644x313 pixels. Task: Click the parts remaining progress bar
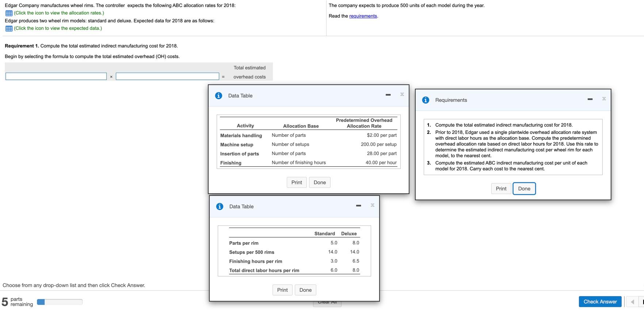60,302
